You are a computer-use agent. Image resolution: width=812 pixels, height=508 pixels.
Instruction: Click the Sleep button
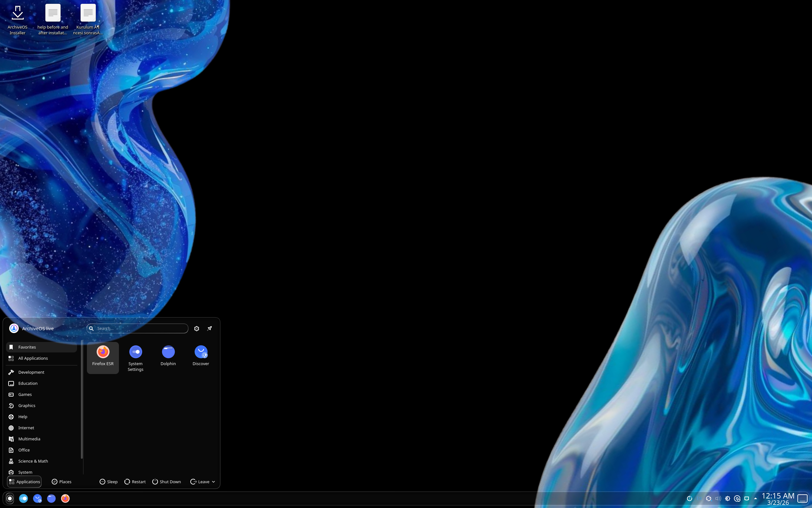point(108,481)
